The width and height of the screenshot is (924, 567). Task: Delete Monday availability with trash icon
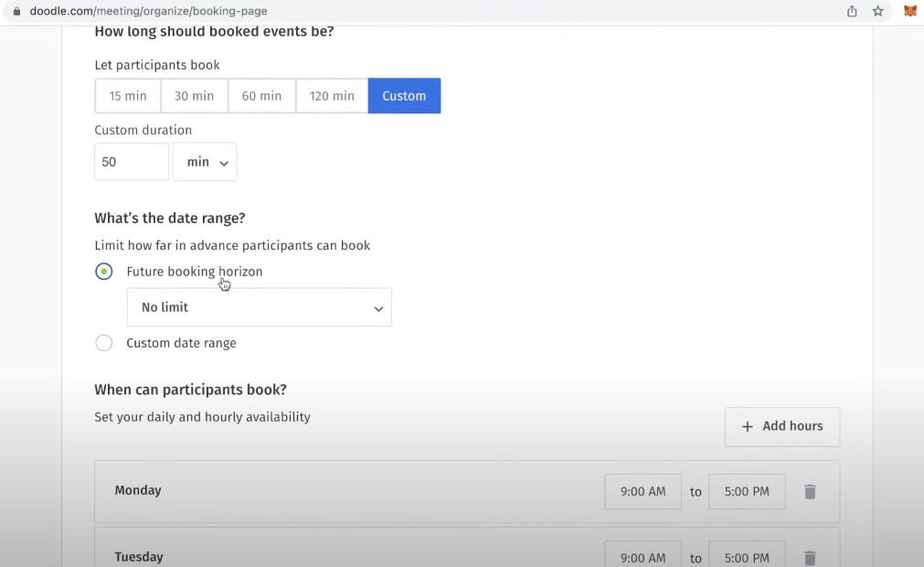809,492
